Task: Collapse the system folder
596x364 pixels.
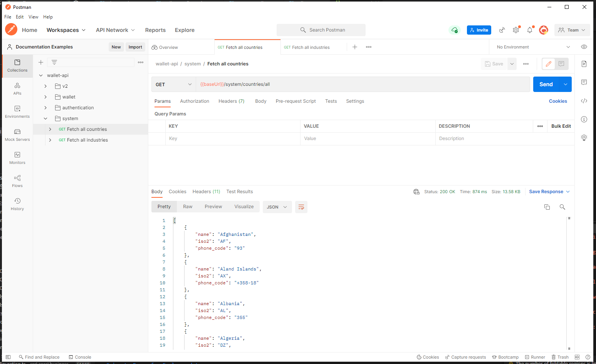Action: point(45,119)
